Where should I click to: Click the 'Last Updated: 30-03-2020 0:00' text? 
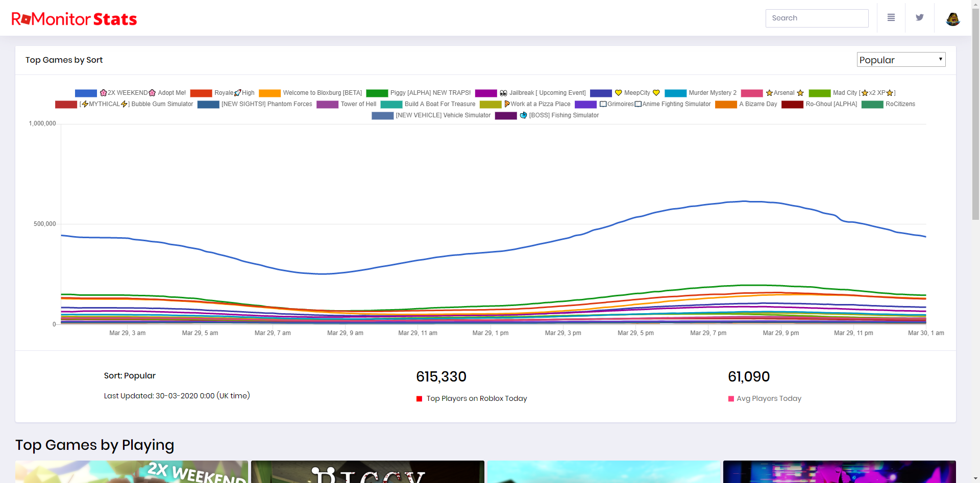pyautogui.click(x=177, y=396)
